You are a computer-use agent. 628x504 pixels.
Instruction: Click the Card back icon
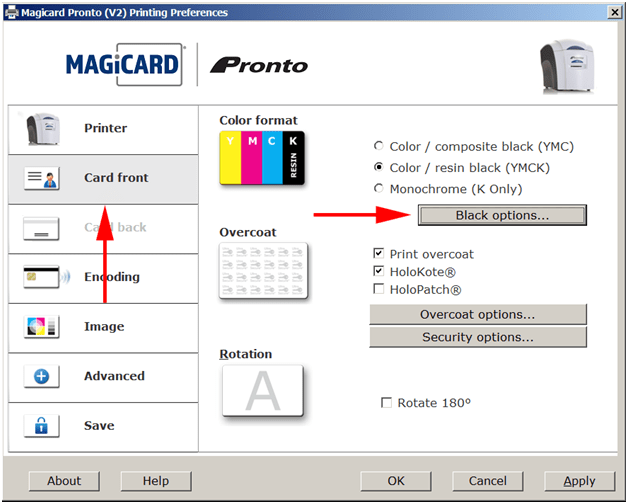pos(41,228)
